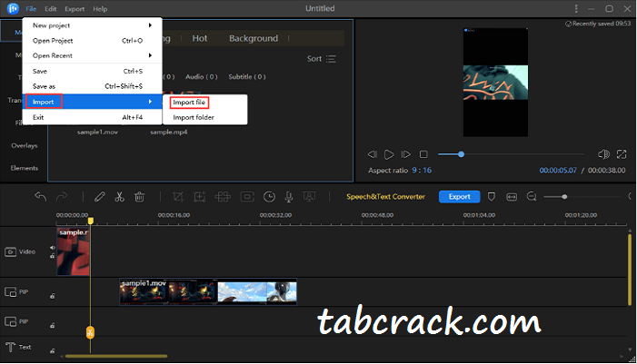Undo the last edit
The image size is (637, 364).
click(40, 197)
